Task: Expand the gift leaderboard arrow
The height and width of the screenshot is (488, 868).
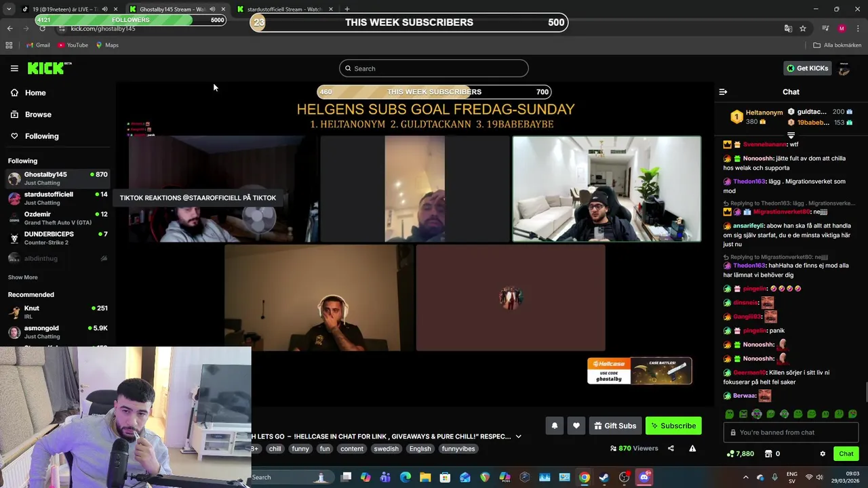Action: tap(791, 136)
